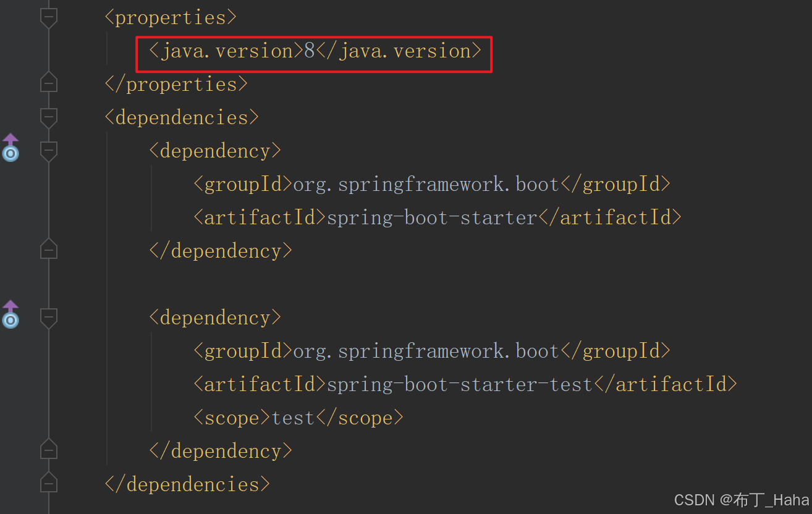Click the opening <java.version> tag
812x514 pixels.
coord(226,51)
